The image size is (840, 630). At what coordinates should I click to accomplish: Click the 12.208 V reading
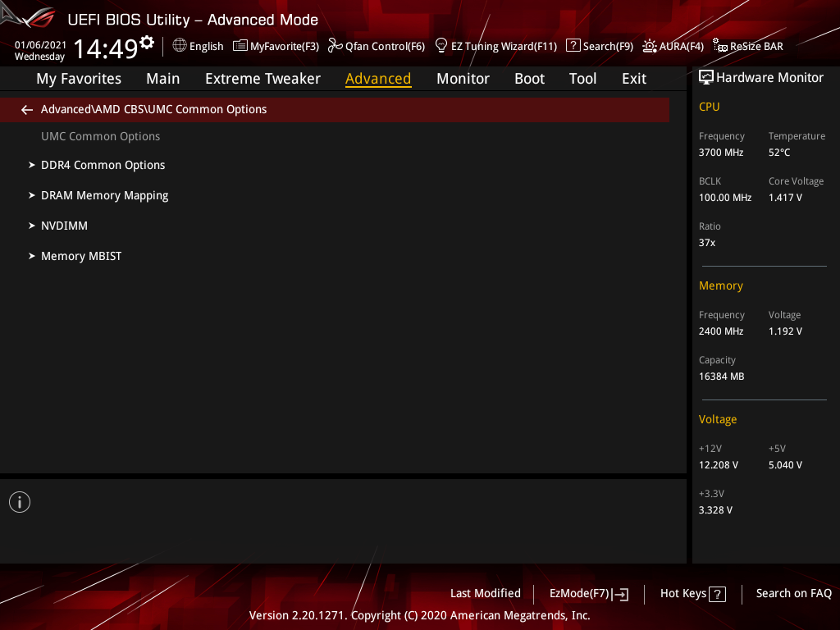click(719, 465)
